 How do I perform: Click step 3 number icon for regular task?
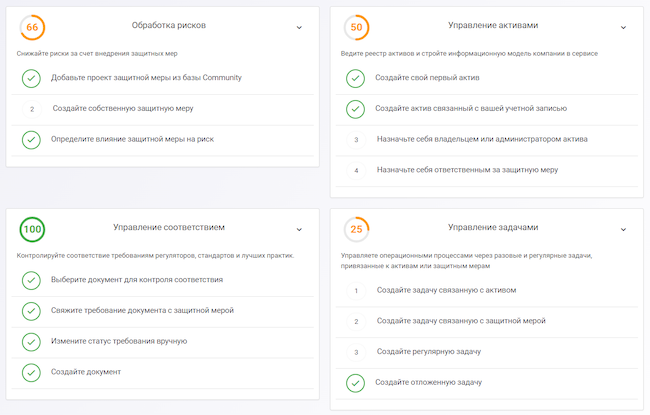pos(356,352)
